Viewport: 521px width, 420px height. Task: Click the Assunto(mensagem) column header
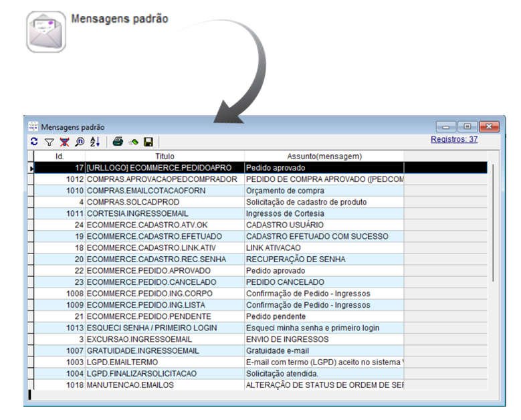[324, 156]
